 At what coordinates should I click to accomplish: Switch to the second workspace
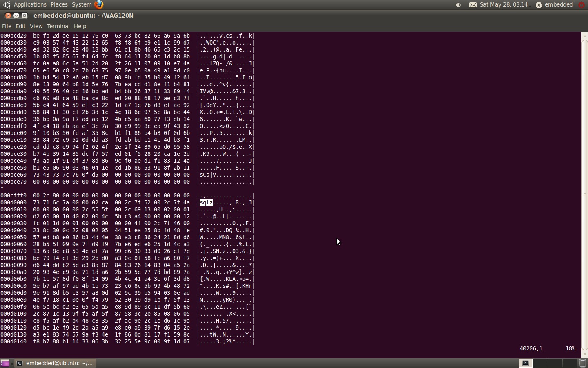pyautogui.click(x=540, y=363)
